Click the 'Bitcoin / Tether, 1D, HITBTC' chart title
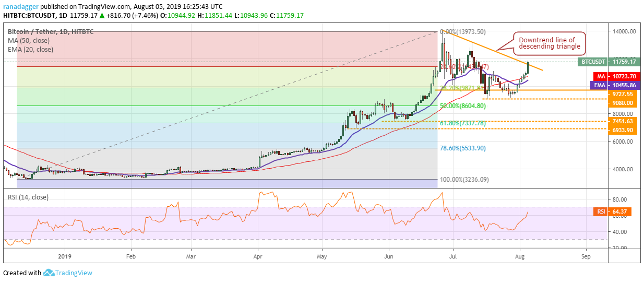Screen dimensions: 644x282 pyautogui.click(x=51, y=31)
